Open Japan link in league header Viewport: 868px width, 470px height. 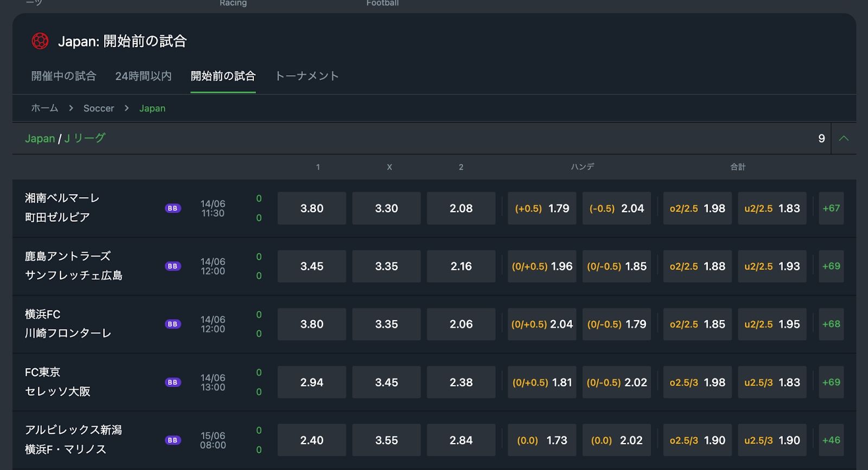[40, 138]
